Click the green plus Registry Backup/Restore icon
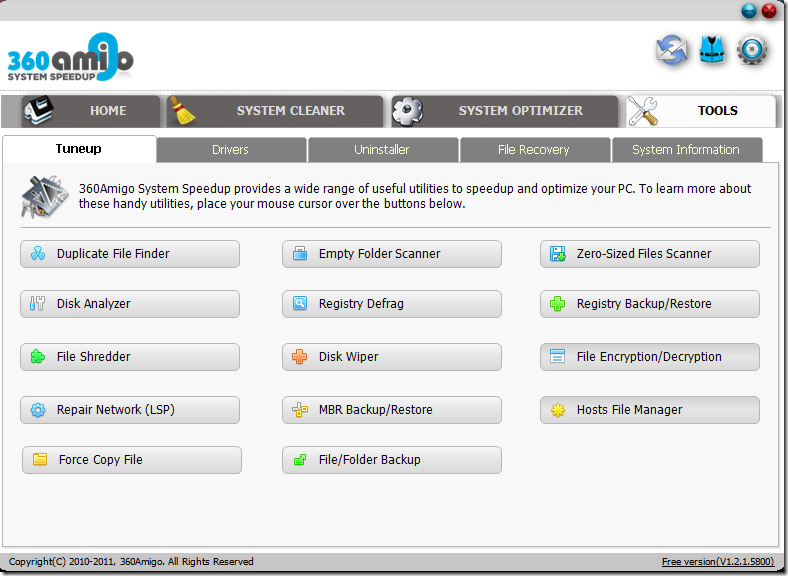This screenshot has width=788, height=576. pos(557,303)
